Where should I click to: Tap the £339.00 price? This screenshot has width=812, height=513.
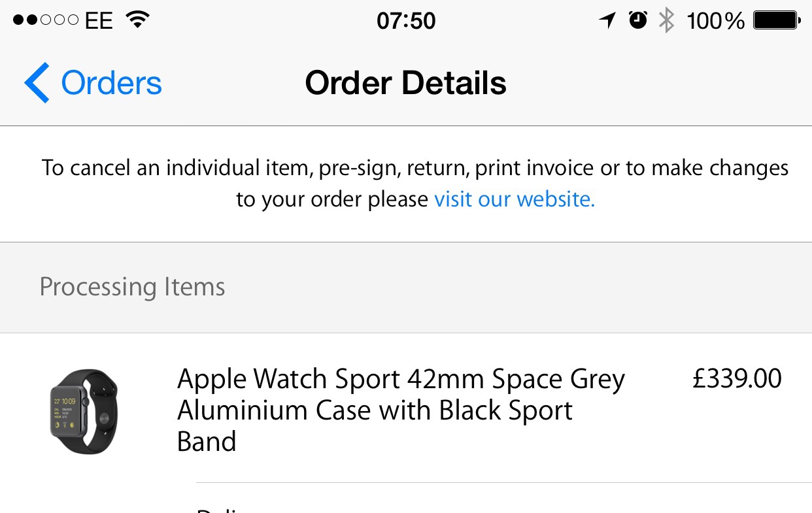pyautogui.click(x=737, y=379)
